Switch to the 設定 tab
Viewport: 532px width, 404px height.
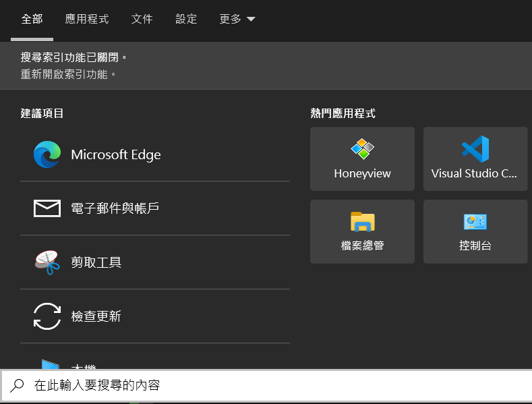186,19
